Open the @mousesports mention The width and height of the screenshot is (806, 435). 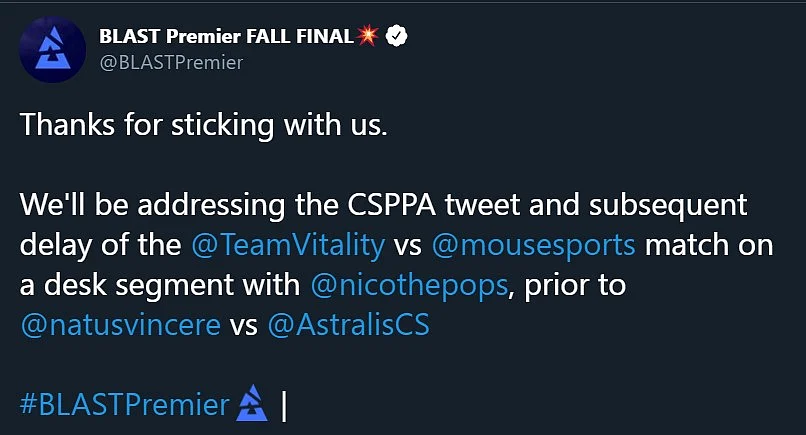(533, 245)
